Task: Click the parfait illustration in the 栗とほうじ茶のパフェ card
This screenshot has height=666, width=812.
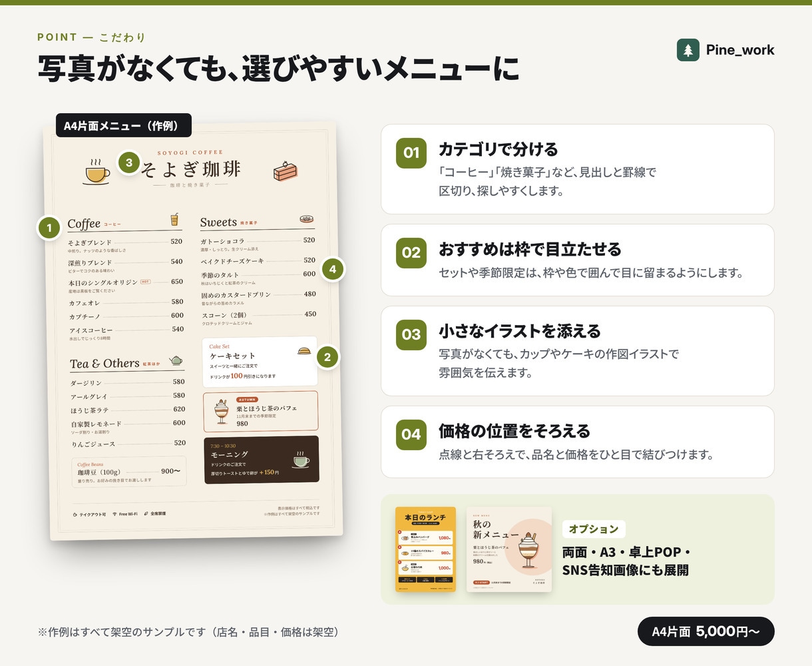Action: point(221,411)
